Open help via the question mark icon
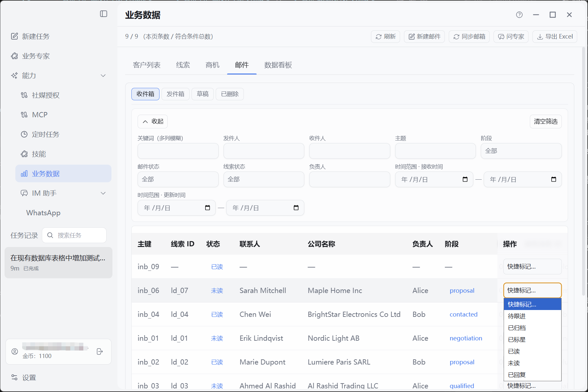 pyautogui.click(x=519, y=15)
